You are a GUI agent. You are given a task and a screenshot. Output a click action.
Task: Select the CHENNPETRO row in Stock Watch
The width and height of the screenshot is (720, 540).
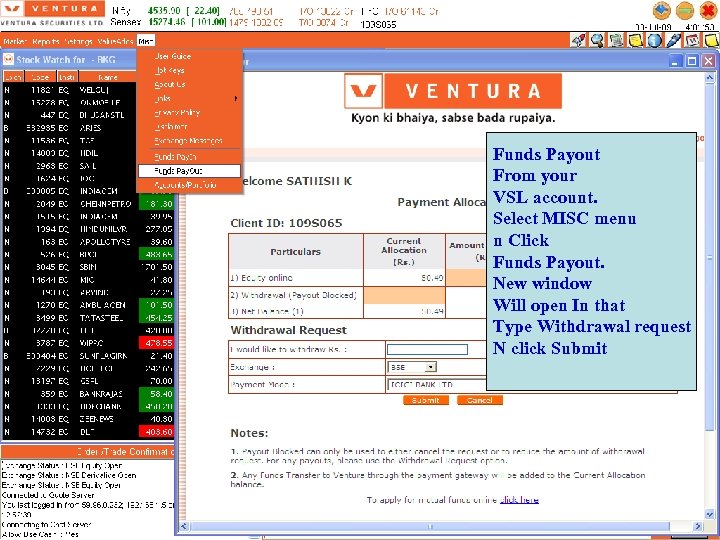88,204
